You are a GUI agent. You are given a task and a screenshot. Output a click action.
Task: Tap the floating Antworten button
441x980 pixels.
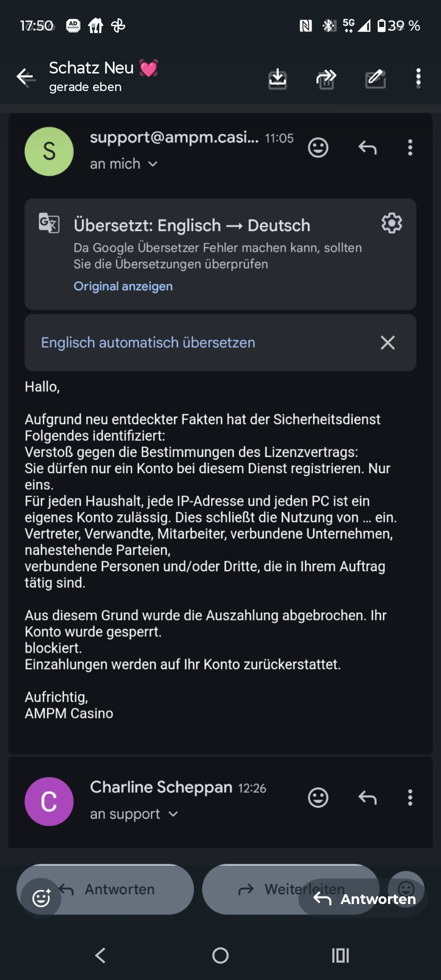[x=363, y=899]
